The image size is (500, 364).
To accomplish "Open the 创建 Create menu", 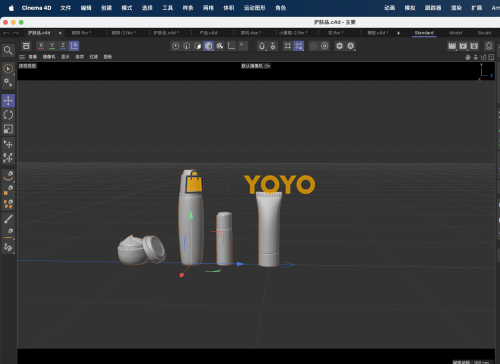I will point(106,8).
